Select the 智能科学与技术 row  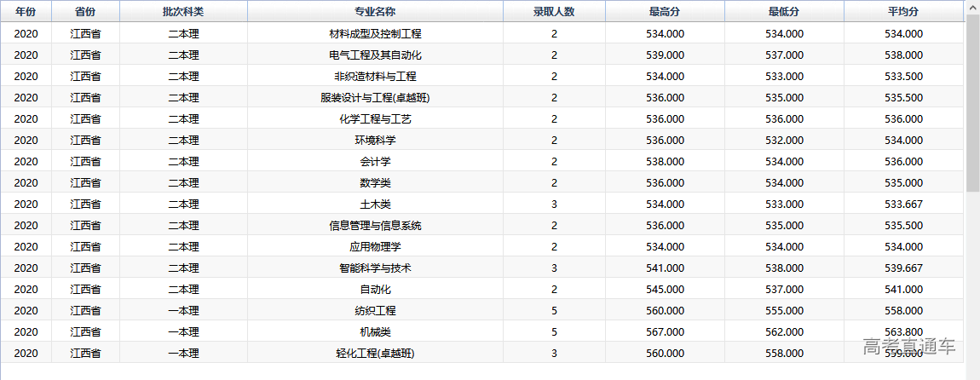375,268
